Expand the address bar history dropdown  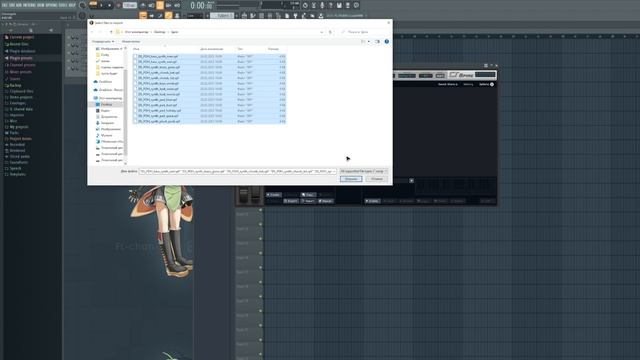pyautogui.click(x=322, y=32)
